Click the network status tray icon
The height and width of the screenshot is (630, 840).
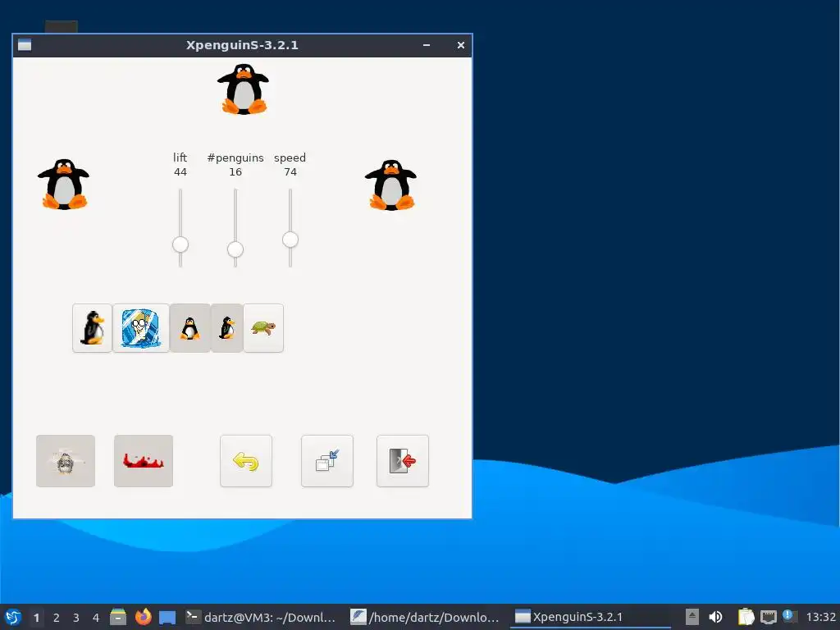[x=768, y=617]
